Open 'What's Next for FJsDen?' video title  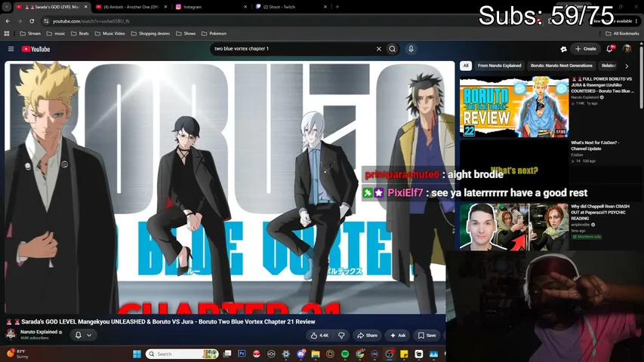click(595, 146)
